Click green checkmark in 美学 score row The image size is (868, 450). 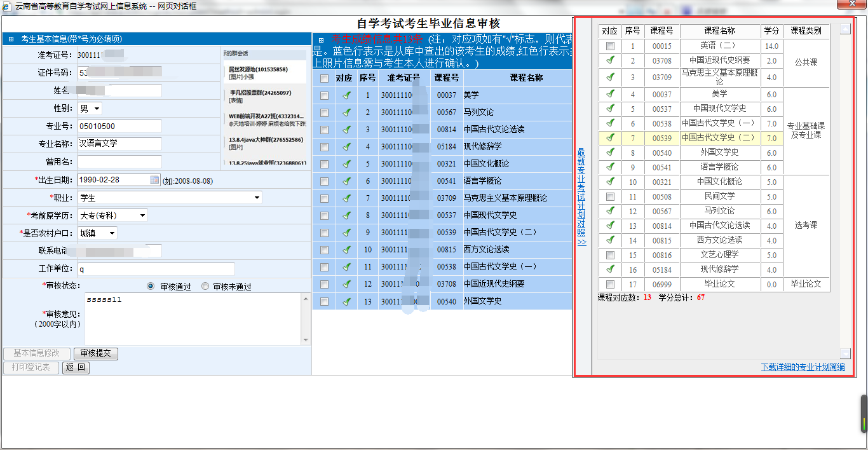tap(346, 95)
